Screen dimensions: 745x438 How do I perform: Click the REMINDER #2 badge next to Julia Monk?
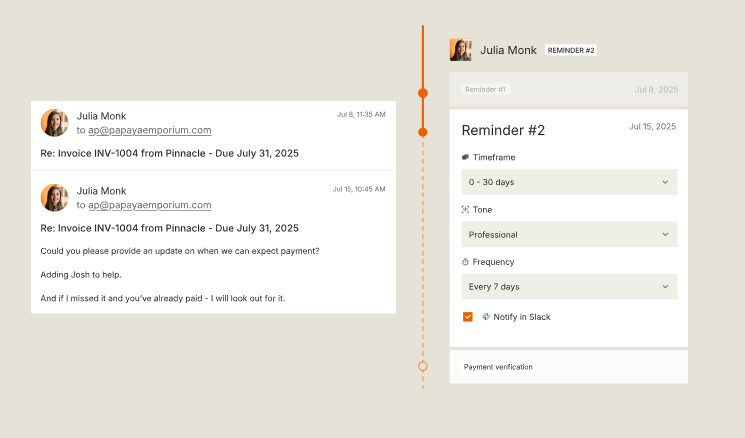coord(571,50)
